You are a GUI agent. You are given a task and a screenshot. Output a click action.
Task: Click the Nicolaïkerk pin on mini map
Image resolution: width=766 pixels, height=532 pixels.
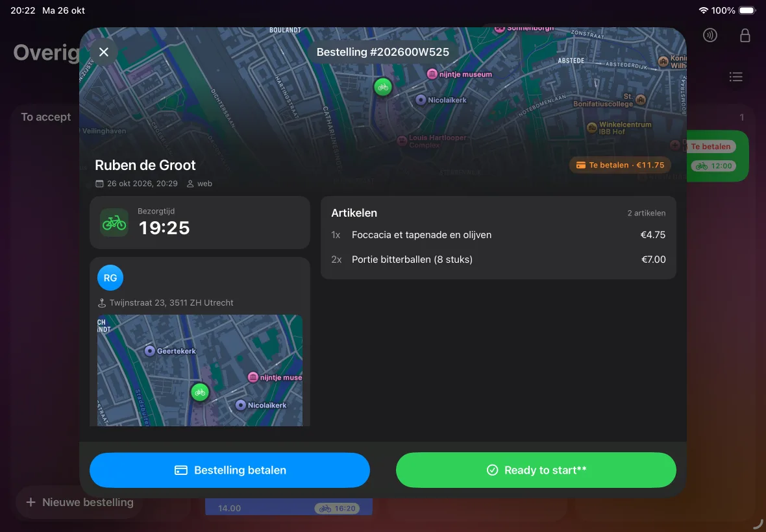[240, 405]
